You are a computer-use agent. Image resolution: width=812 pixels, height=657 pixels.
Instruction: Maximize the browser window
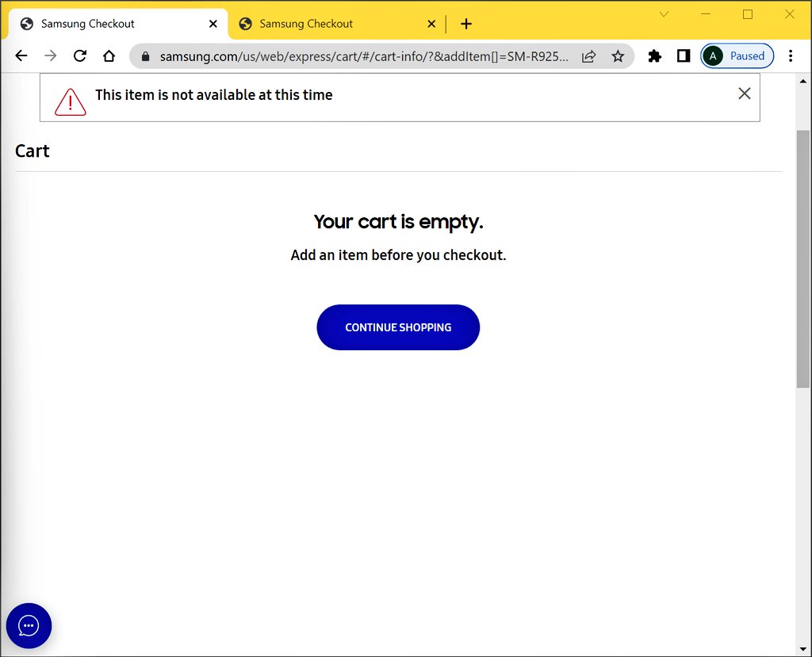tap(748, 14)
